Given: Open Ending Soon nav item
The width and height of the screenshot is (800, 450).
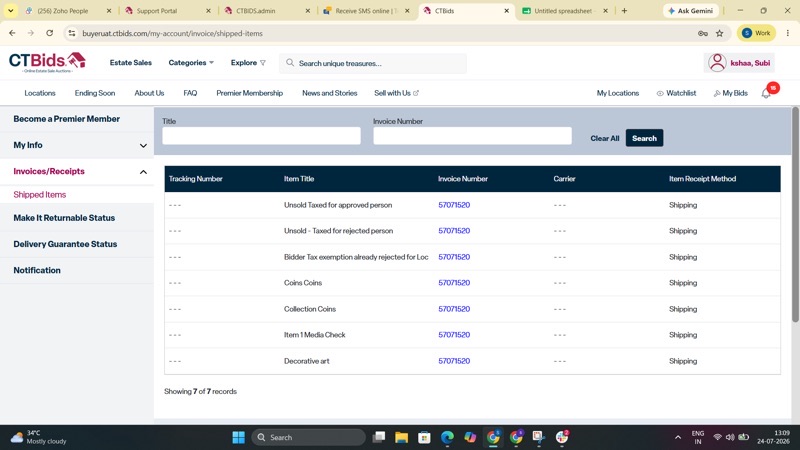Looking at the screenshot, I should pos(95,93).
